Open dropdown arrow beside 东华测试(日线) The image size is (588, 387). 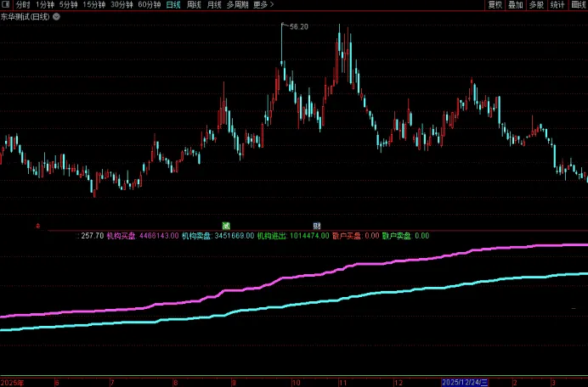pos(56,16)
